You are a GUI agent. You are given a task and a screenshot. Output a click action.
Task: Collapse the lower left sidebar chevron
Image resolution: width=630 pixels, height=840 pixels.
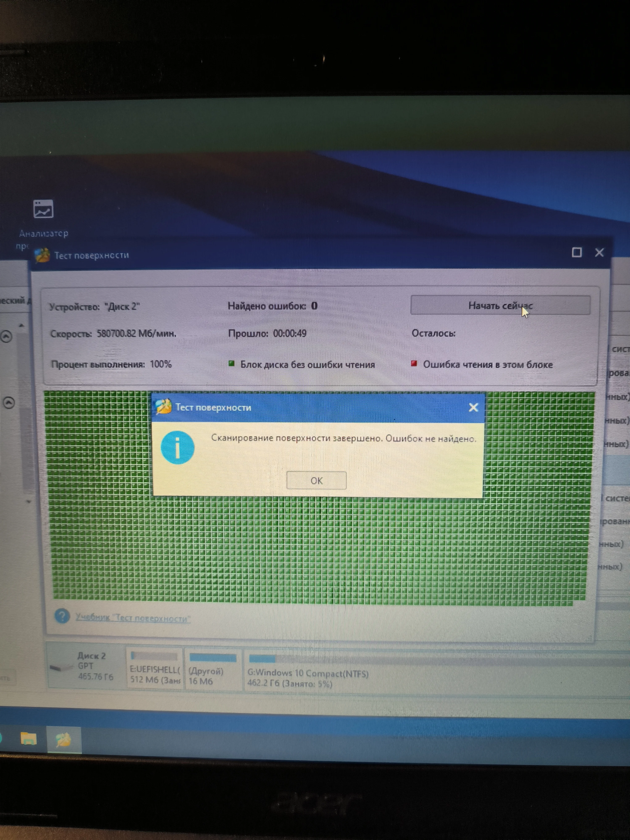pos(9,403)
